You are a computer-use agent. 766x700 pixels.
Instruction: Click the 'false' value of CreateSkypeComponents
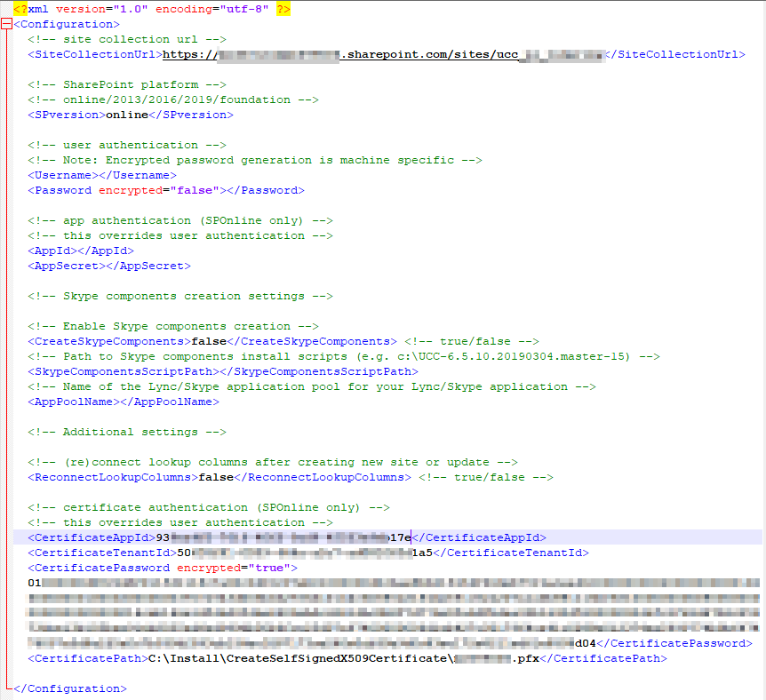click(x=209, y=341)
